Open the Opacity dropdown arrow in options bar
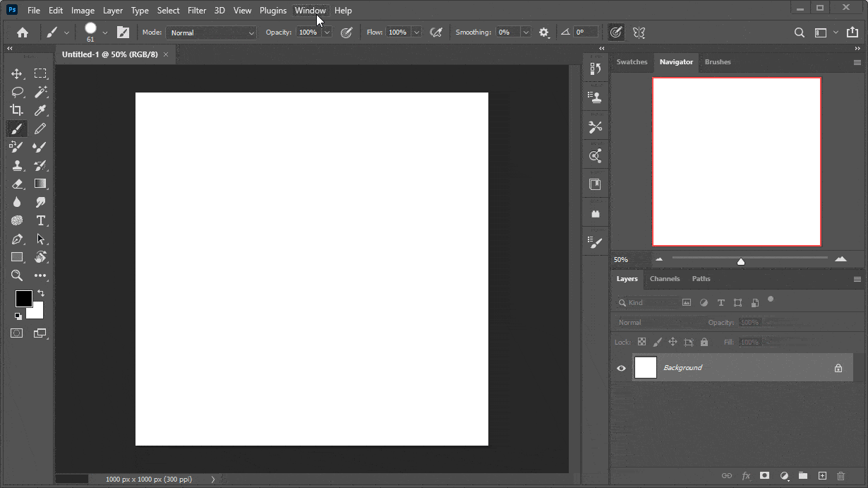Image resolution: width=868 pixels, height=488 pixels. click(327, 32)
